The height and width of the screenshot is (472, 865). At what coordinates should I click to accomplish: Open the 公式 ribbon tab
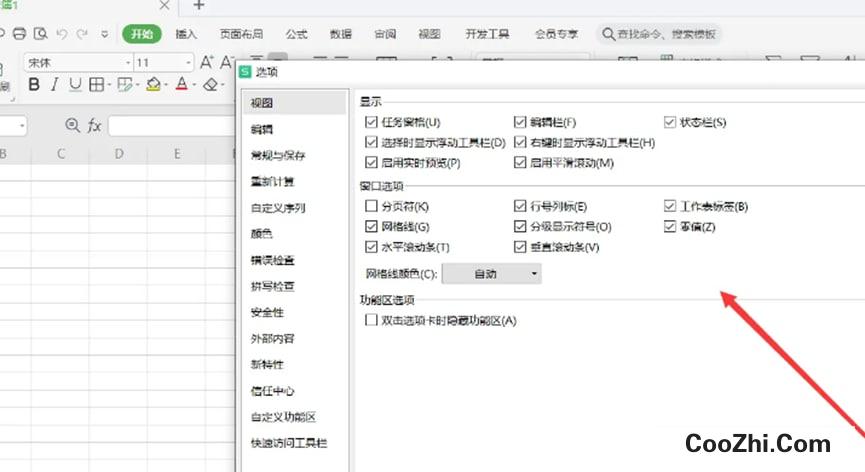296,34
